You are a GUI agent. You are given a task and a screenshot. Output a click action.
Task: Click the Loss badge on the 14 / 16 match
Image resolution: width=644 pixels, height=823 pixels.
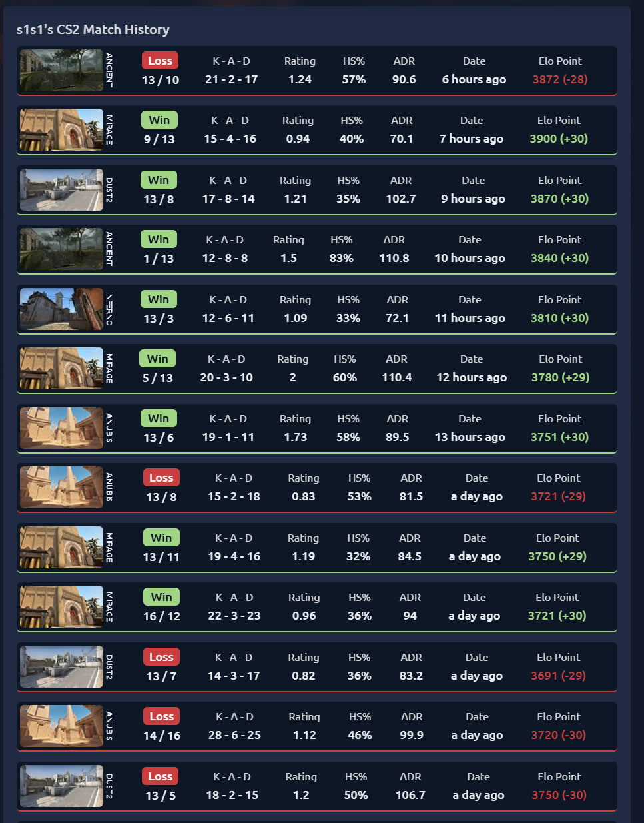[x=161, y=716]
